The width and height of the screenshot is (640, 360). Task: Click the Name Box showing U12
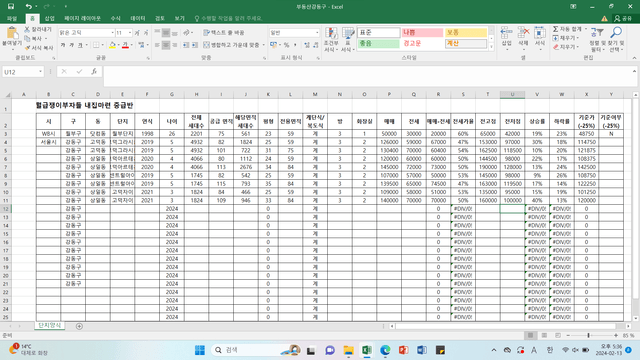pyautogui.click(x=22, y=72)
